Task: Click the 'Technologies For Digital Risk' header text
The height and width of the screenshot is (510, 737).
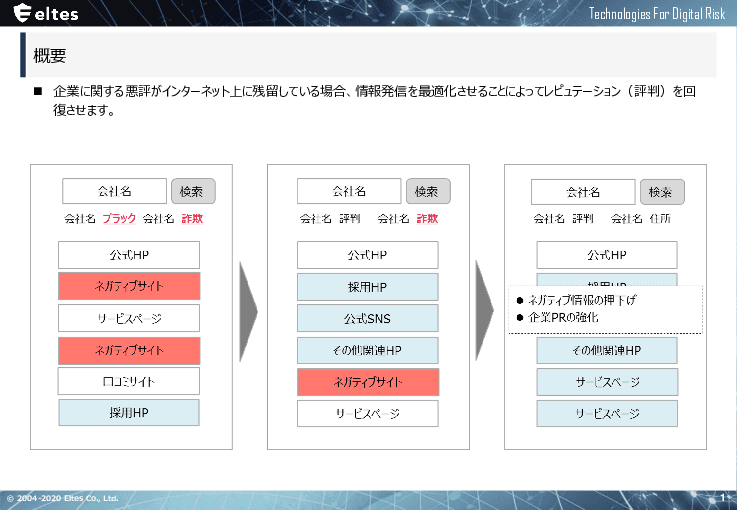Action: click(657, 14)
